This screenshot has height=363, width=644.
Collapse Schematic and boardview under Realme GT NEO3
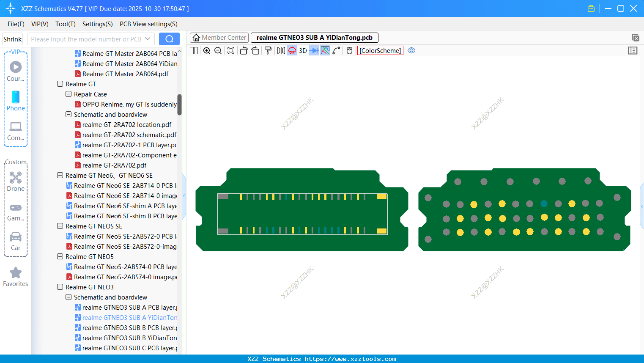pyautogui.click(x=69, y=297)
